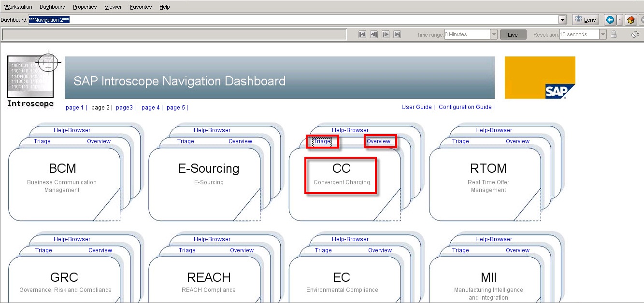Viewport: 644px width, 303px height.
Task: Open the Dashboard menu
Action: tap(53, 7)
